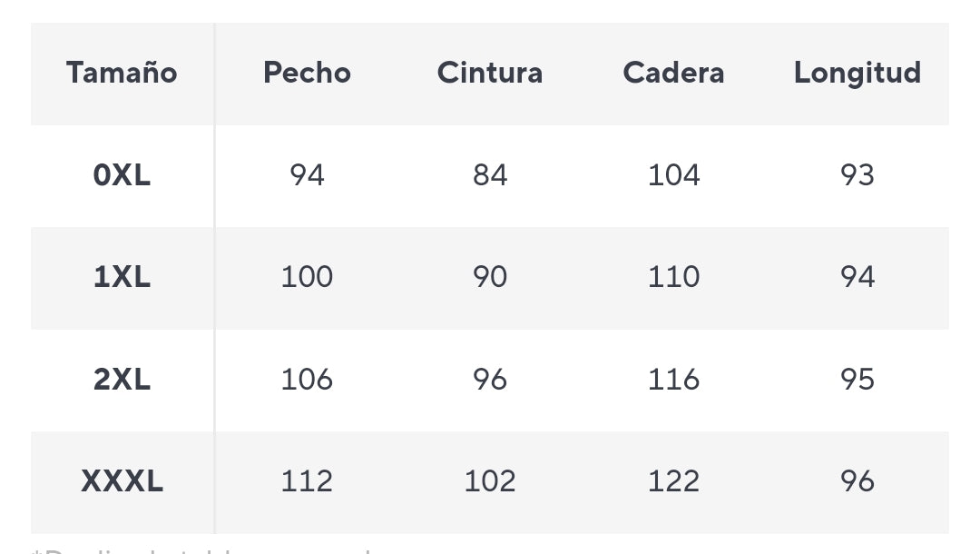Select the XXXL size row label
The width and height of the screenshot is (980, 554).
[122, 481]
